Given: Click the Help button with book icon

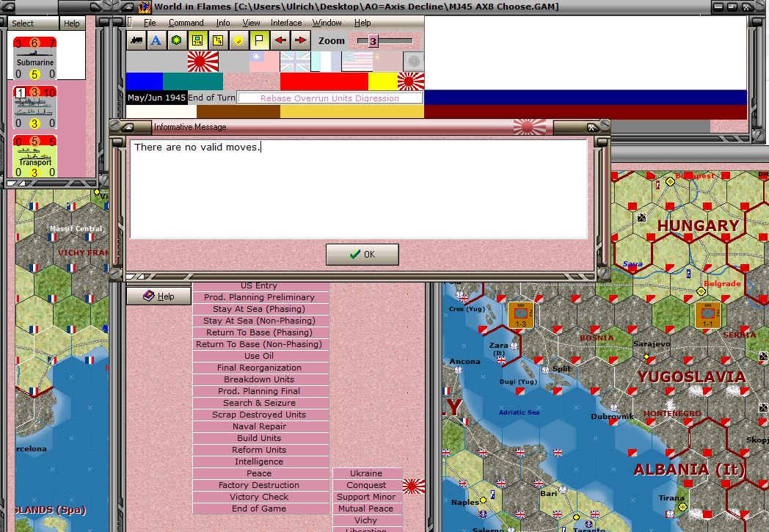Looking at the screenshot, I should click(159, 296).
